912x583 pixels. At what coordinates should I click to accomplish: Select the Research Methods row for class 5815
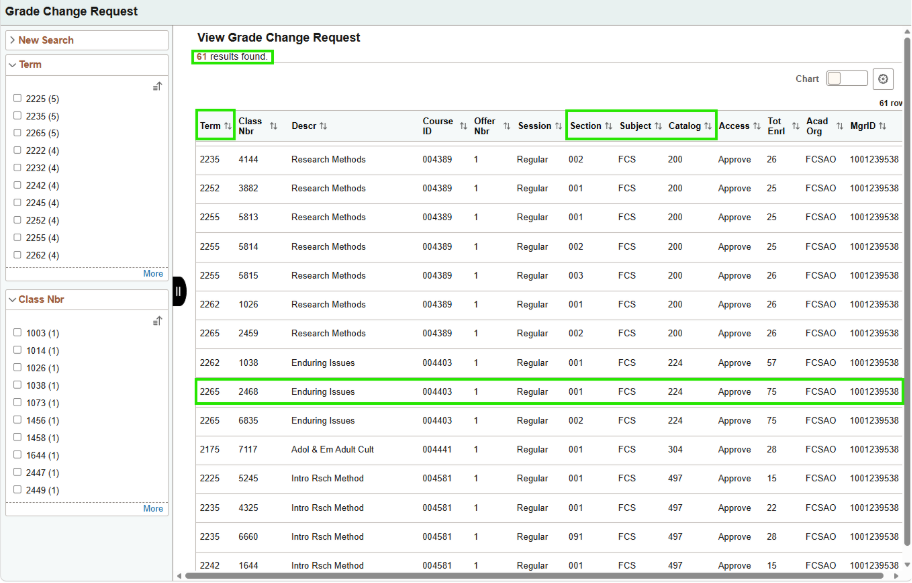[549, 275]
